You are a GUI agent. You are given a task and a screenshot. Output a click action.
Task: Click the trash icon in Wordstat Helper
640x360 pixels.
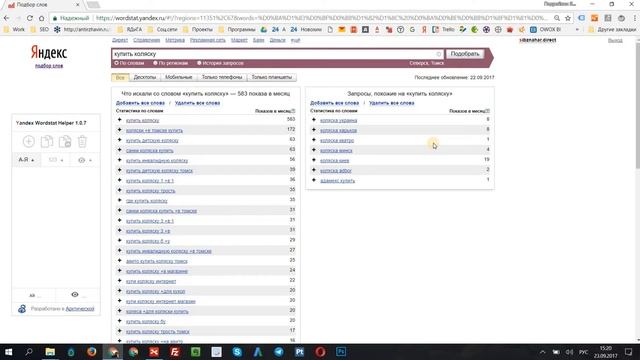click(x=82, y=142)
